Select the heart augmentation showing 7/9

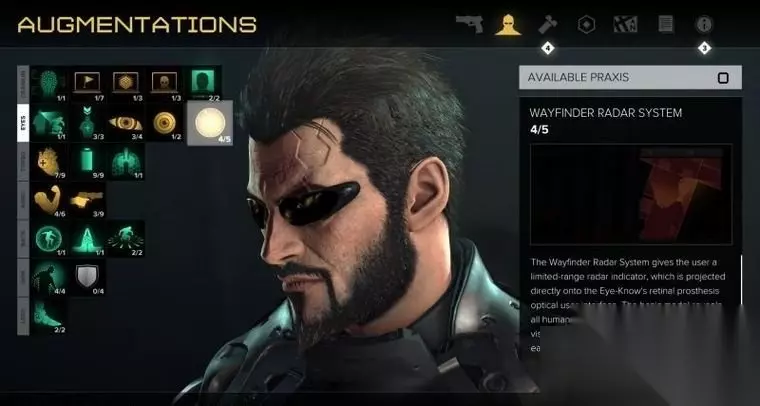(x=48, y=161)
